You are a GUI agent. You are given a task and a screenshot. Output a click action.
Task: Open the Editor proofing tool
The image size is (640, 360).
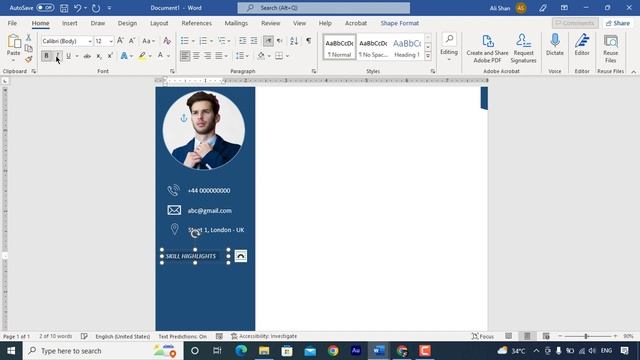pyautogui.click(x=582, y=45)
